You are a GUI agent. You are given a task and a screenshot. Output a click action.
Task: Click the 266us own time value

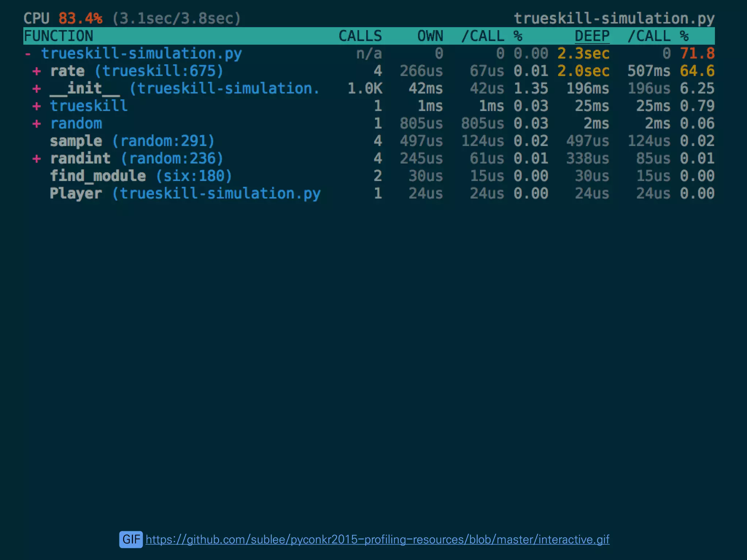(421, 71)
